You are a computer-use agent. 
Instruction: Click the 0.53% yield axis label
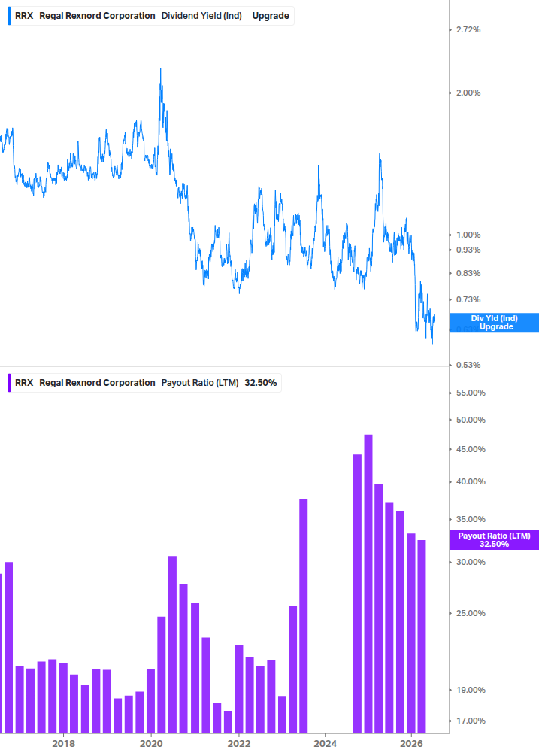pos(468,366)
